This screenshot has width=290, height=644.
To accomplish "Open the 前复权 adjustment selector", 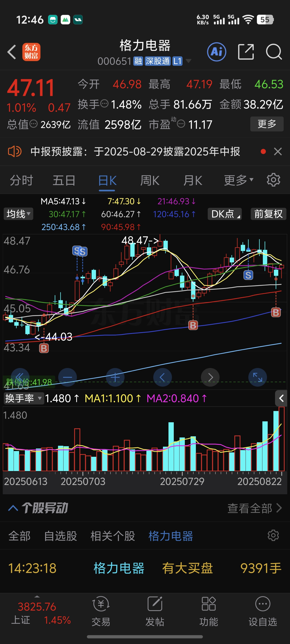I will [x=269, y=214].
